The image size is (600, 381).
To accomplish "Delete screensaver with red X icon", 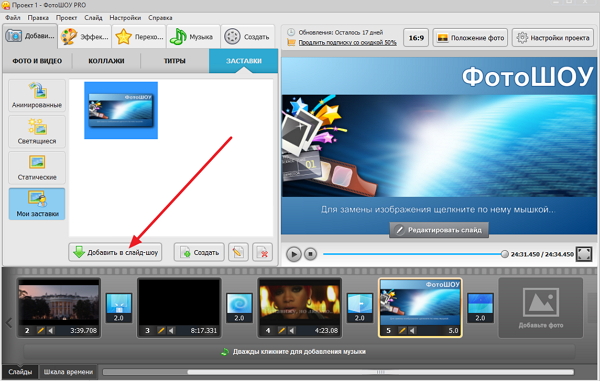I will [262, 252].
